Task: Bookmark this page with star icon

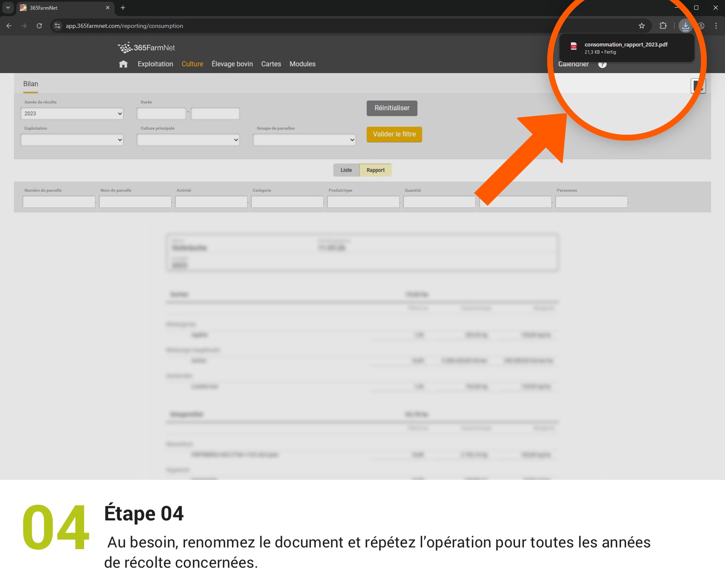Action: click(641, 26)
